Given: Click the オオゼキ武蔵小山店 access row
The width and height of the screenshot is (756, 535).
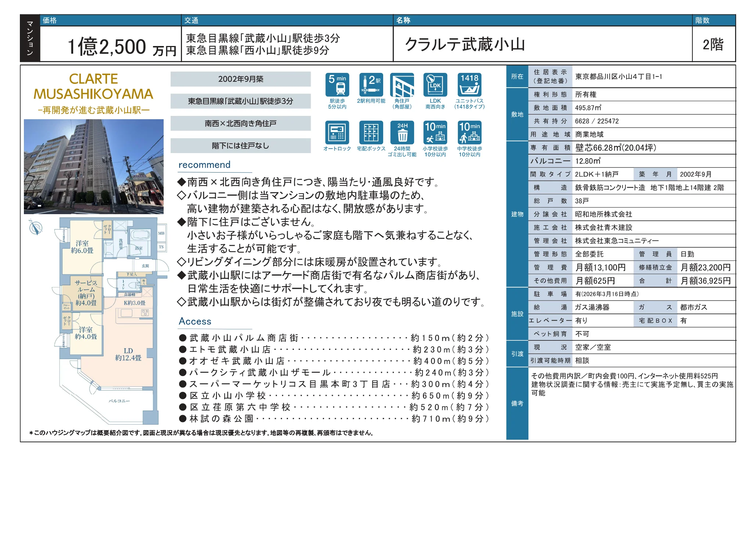Looking at the screenshot, I should (x=334, y=361).
